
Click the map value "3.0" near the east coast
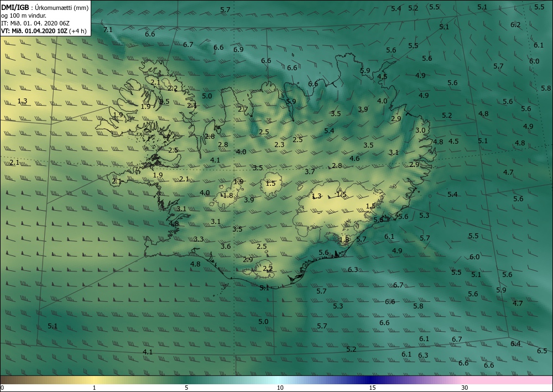[420, 130]
